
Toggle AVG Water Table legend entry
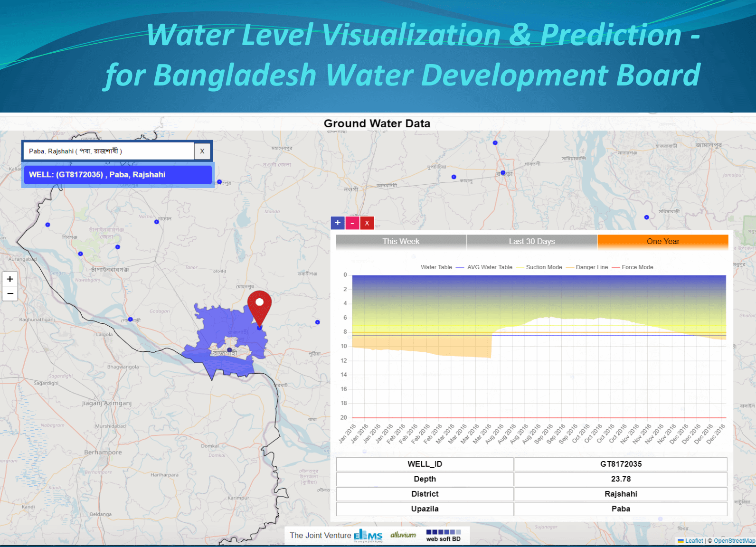(x=484, y=267)
